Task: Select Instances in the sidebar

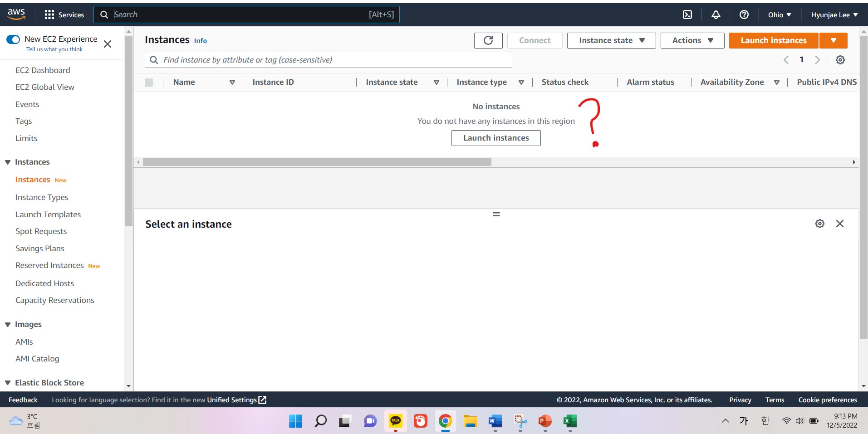Action: pyautogui.click(x=33, y=180)
